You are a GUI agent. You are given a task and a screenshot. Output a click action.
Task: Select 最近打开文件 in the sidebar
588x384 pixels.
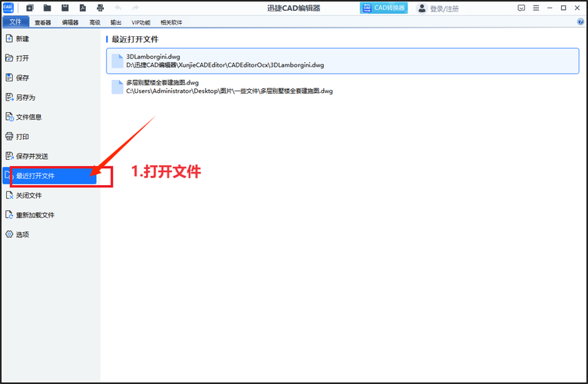pos(49,176)
